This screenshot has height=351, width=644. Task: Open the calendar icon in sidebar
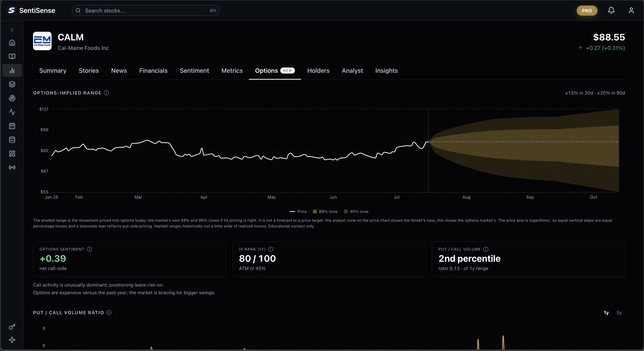[12, 126]
